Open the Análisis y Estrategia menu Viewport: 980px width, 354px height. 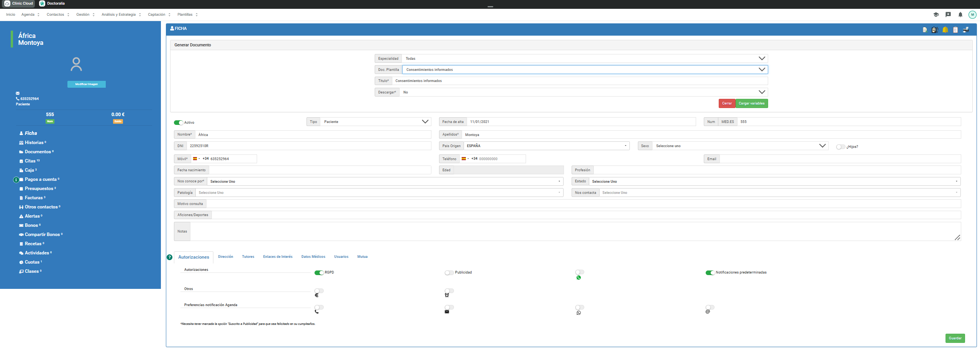[121, 15]
